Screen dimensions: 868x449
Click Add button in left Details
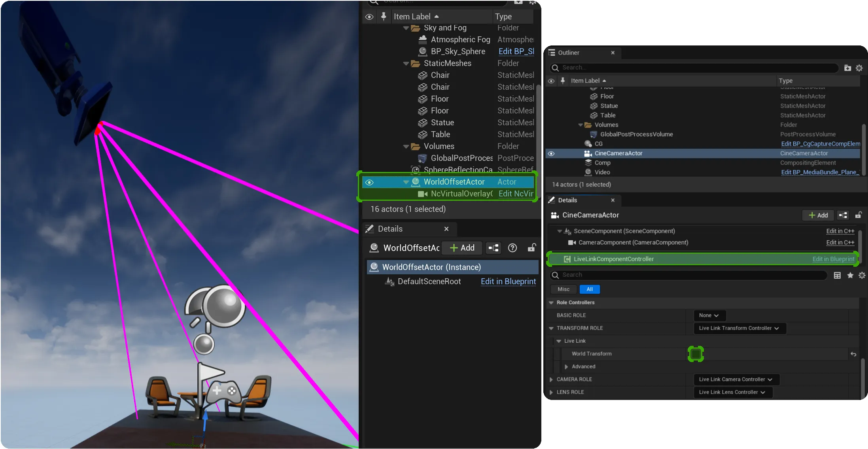462,248
